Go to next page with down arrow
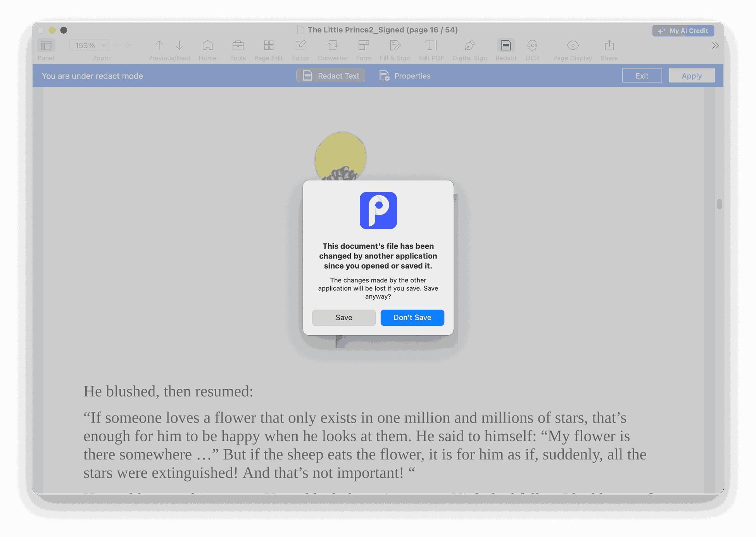The image size is (756, 537). click(180, 45)
